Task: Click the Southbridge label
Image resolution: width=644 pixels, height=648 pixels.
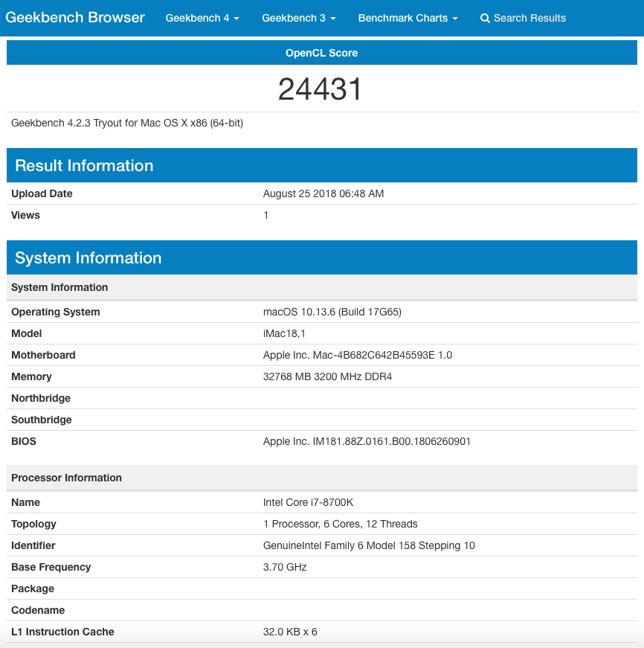Action: click(x=42, y=420)
